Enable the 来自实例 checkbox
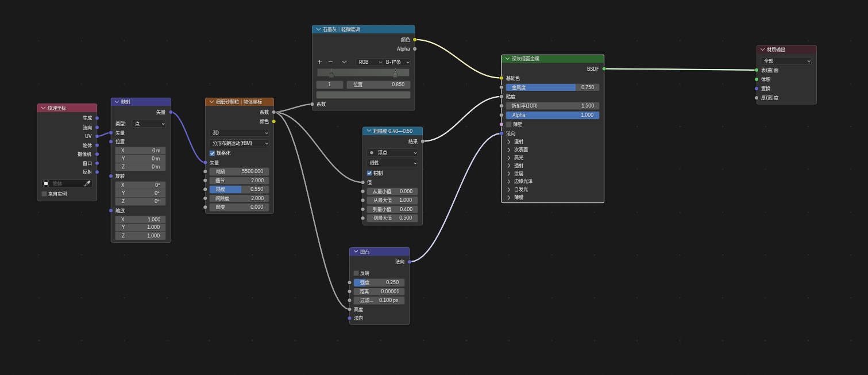 click(44, 194)
